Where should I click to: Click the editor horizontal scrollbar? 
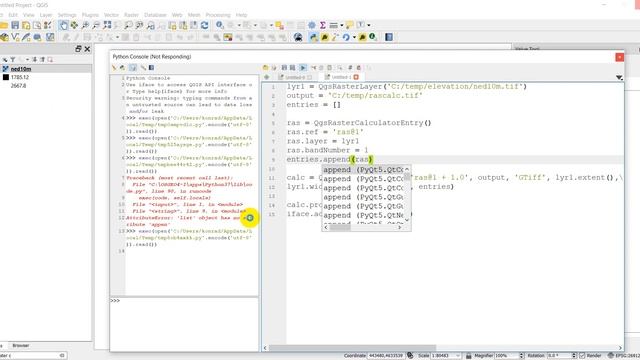(x=443, y=348)
